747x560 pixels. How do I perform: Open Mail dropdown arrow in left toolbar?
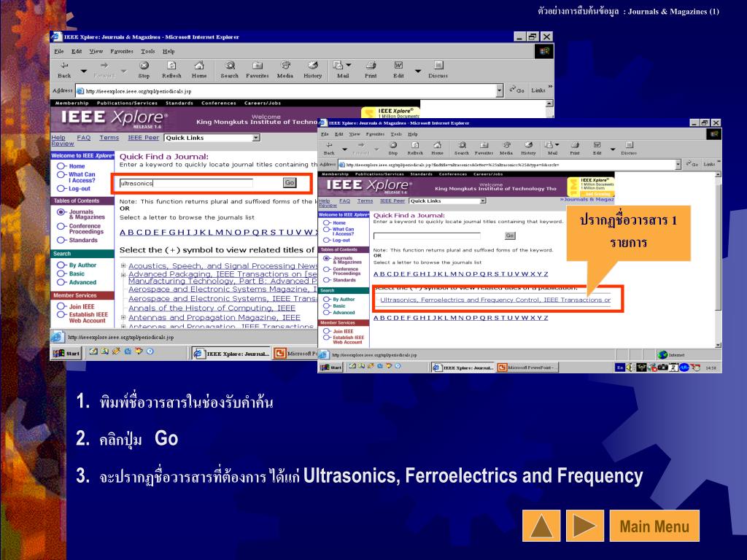349,65
